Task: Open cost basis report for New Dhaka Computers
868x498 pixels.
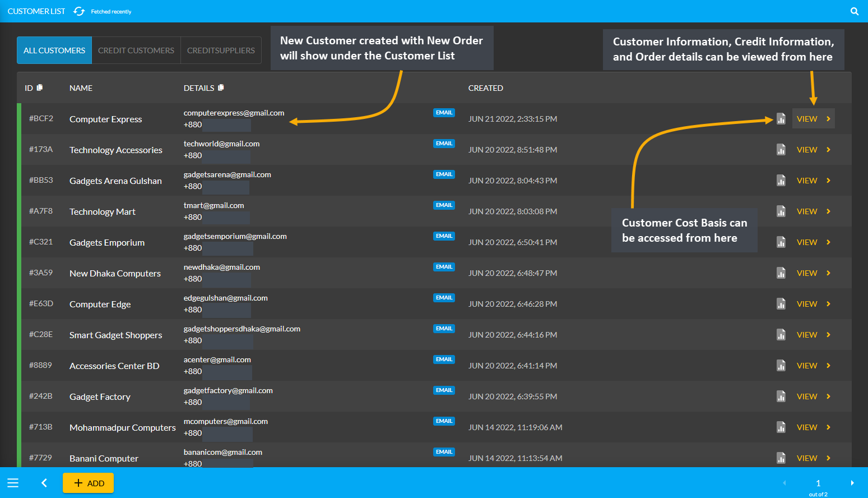Action: point(781,273)
